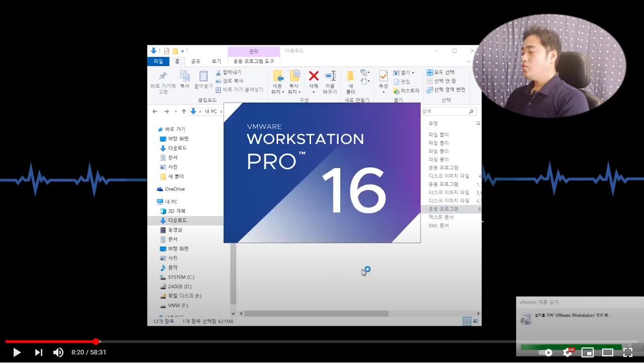Click the horizontal scrollbar in file list
The image size is (644, 363).
pos(316,314)
